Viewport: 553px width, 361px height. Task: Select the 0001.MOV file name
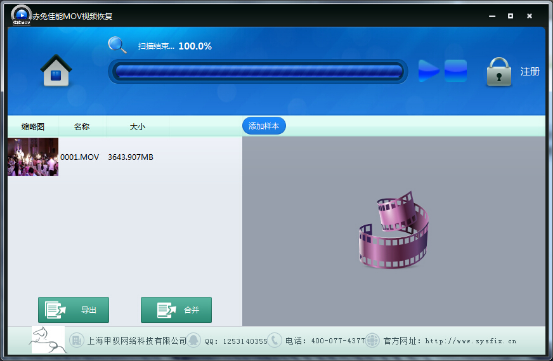tap(79, 157)
